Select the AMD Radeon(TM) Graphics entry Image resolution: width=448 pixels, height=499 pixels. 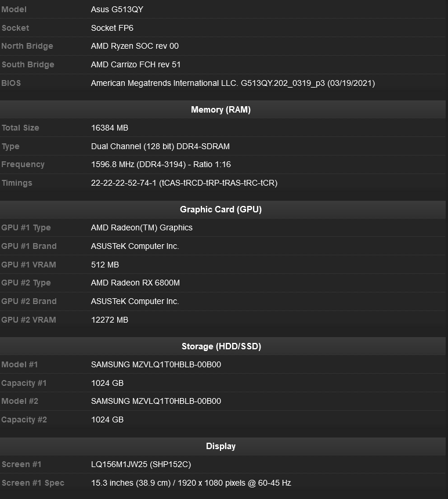coord(142,227)
